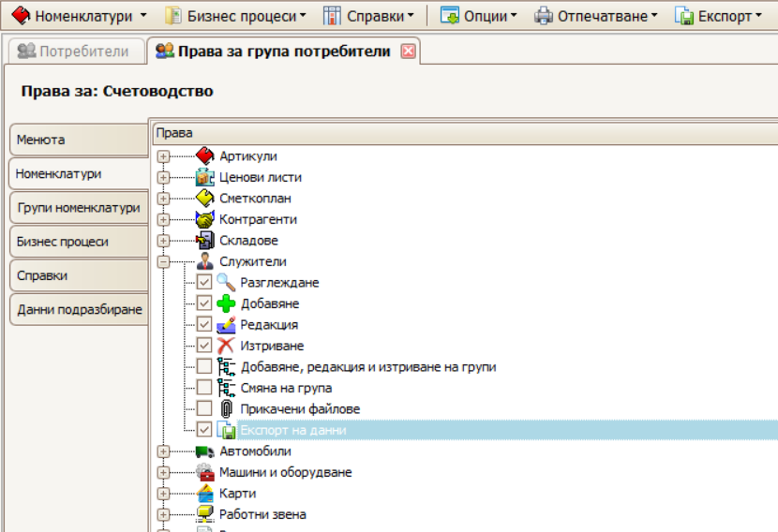Click the Ценови листи icon

coord(204,177)
